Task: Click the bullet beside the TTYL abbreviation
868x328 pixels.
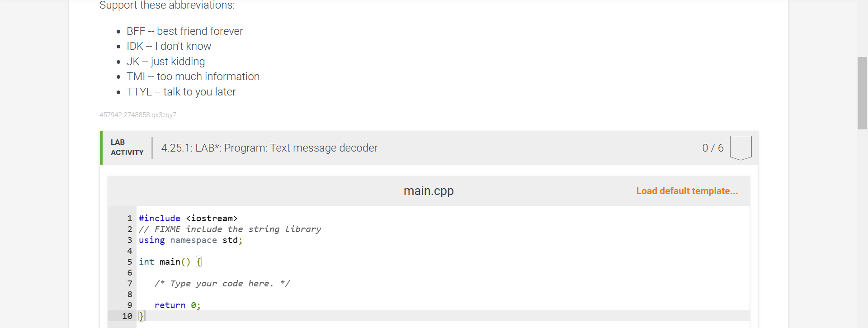Action: pos(118,92)
